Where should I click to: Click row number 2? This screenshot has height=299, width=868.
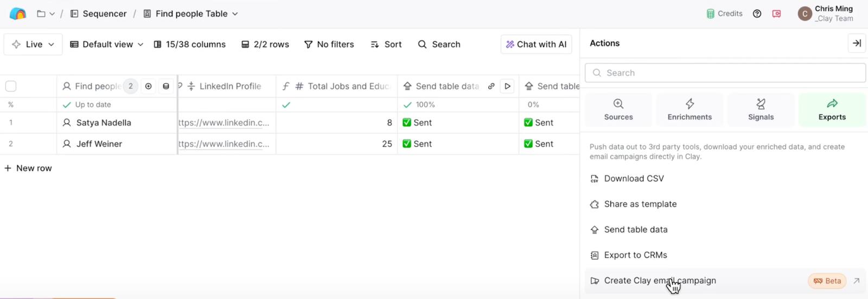(x=11, y=144)
